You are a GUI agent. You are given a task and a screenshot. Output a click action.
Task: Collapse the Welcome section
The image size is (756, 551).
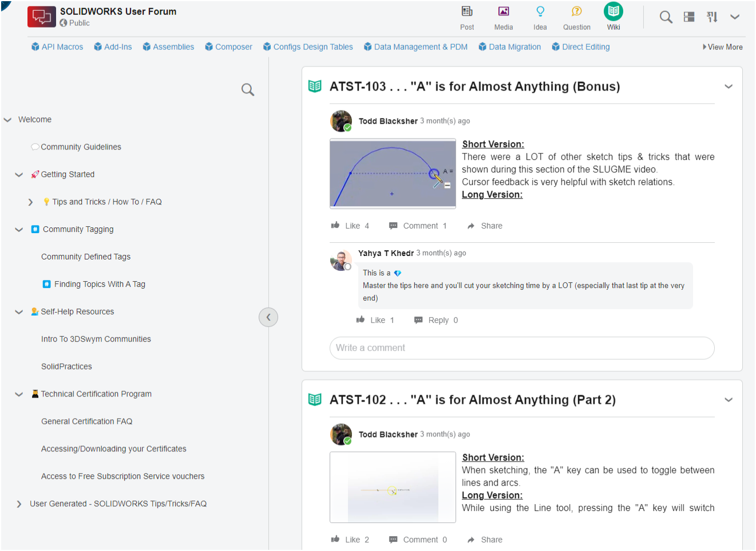[x=8, y=120]
